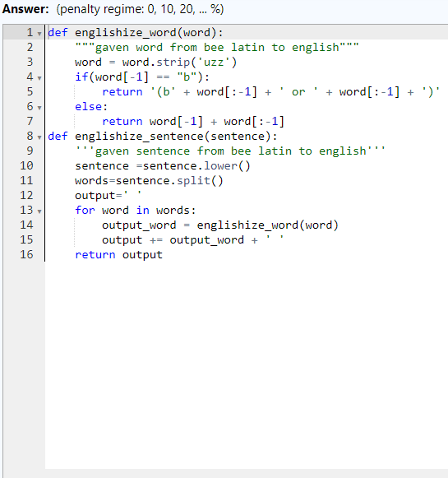Image resolution: width=448 pixels, height=478 pixels.
Task: Click 'output_word = englishize_word(word)' line
Action: (x=220, y=225)
